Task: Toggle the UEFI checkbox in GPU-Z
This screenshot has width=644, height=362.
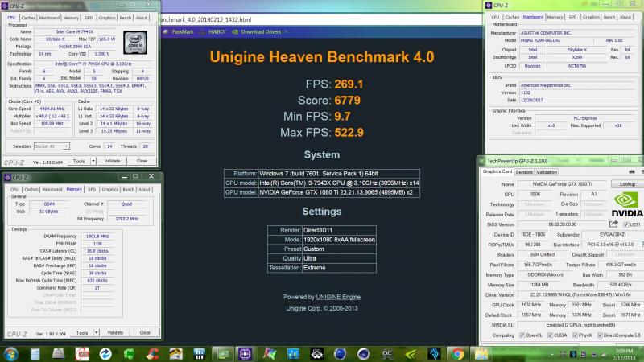Action: (x=625, y=224)
